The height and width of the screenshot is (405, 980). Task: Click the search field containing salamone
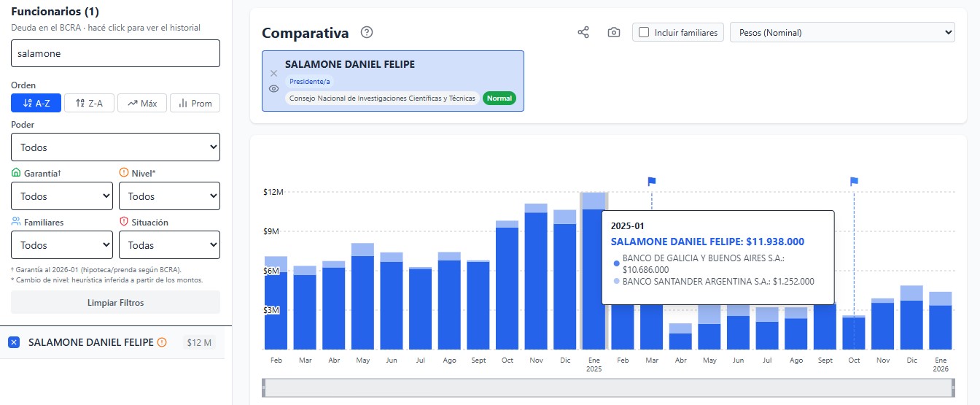pyautogui.click(x=115, y=54)
